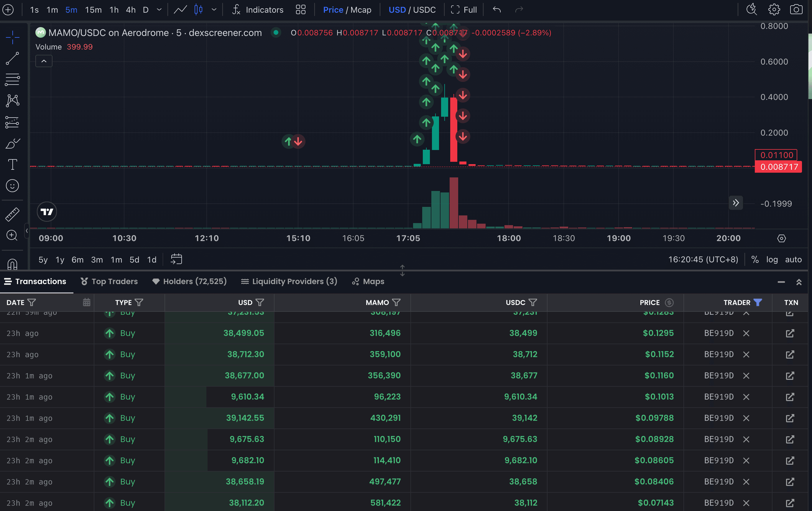Screen dimensions: 812x511
Task: Select the brush drawing tool
Action: [x=12, y=144]
